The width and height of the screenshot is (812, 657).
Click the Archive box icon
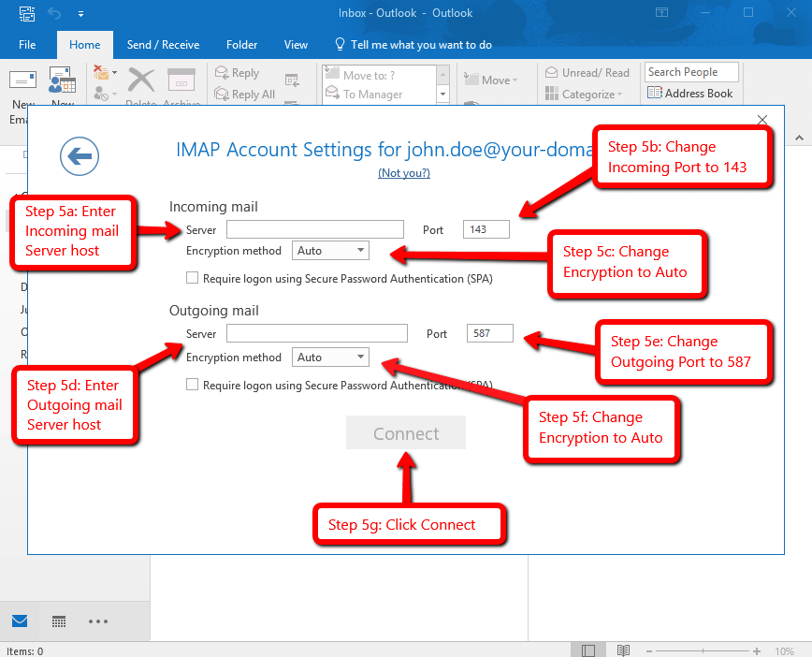tap(181, 80)
